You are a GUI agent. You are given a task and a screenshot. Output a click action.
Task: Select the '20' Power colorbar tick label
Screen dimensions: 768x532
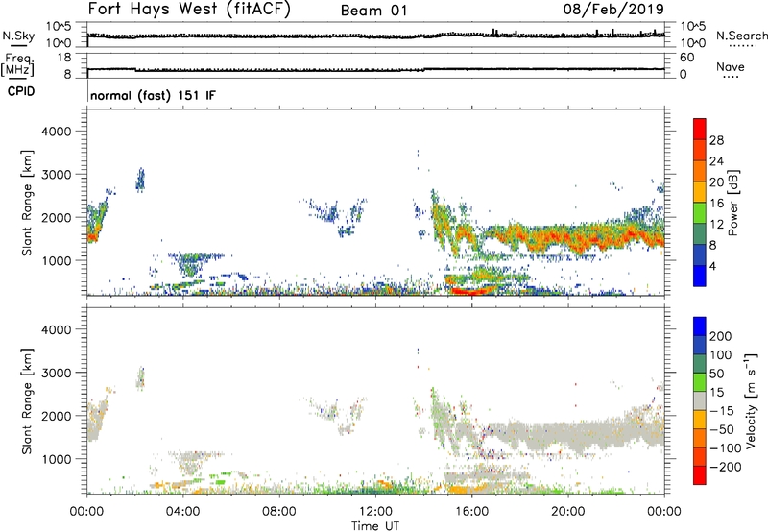coord(716,182)
